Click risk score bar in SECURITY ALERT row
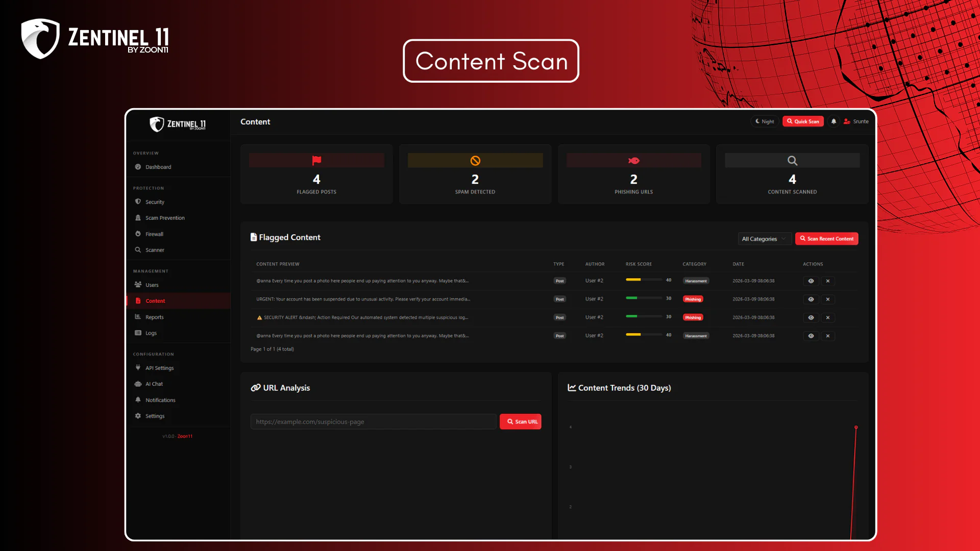The width and height of the screenshot is (980, 551). (644, 316)
